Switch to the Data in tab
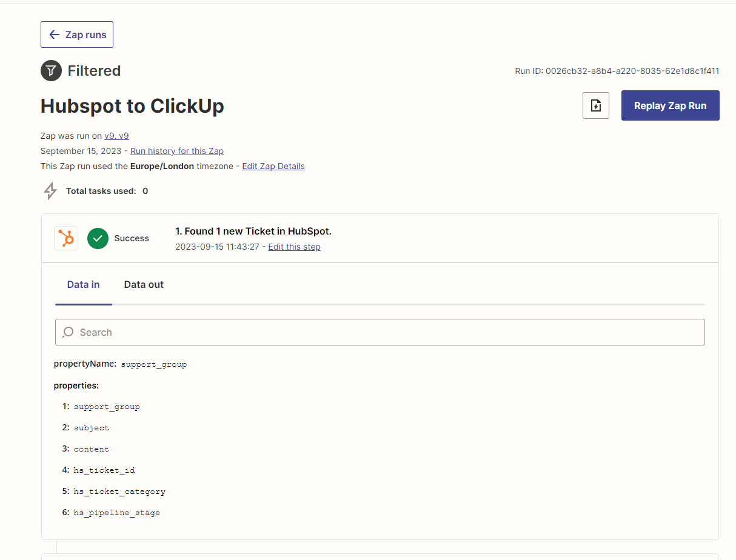Image resolution: width=736 pixels, height=560 pixels. 83,284
